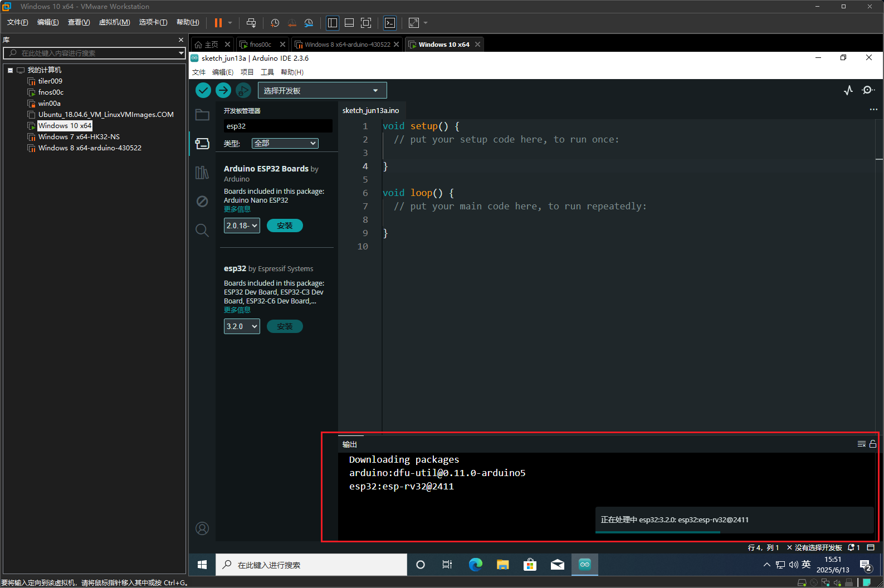884x588 pixels.
Task: Open the dropdown arrow beside VMware pause button
Action: (x=230, y=23)
